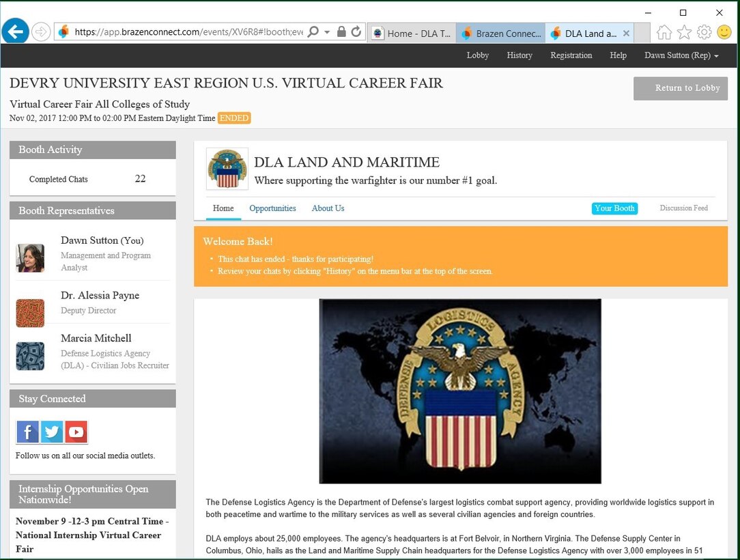Image resolution: width=740 pixels, height=560 pixels.
Task: Click "Follow us on all our social media outlets"
Action: (85, 456)
